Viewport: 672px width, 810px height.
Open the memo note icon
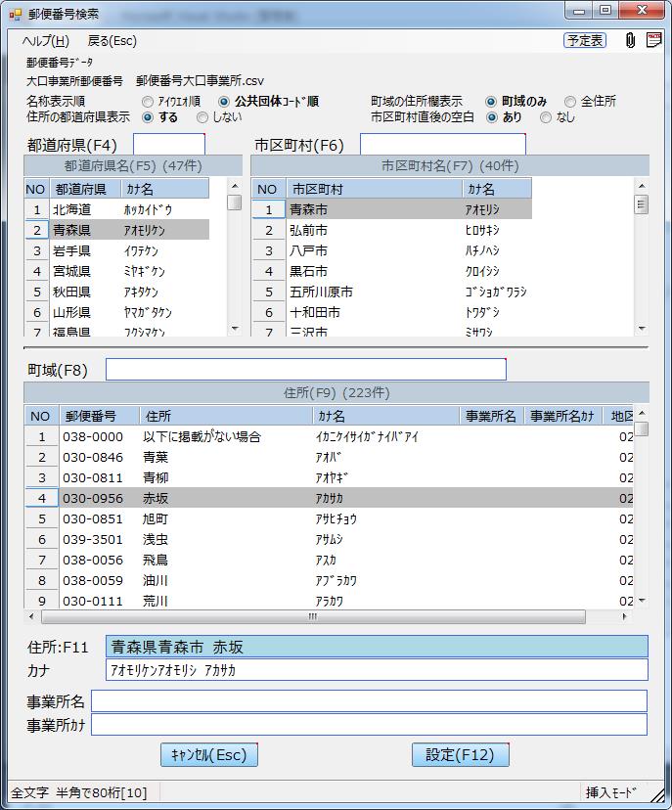point(653,40)
